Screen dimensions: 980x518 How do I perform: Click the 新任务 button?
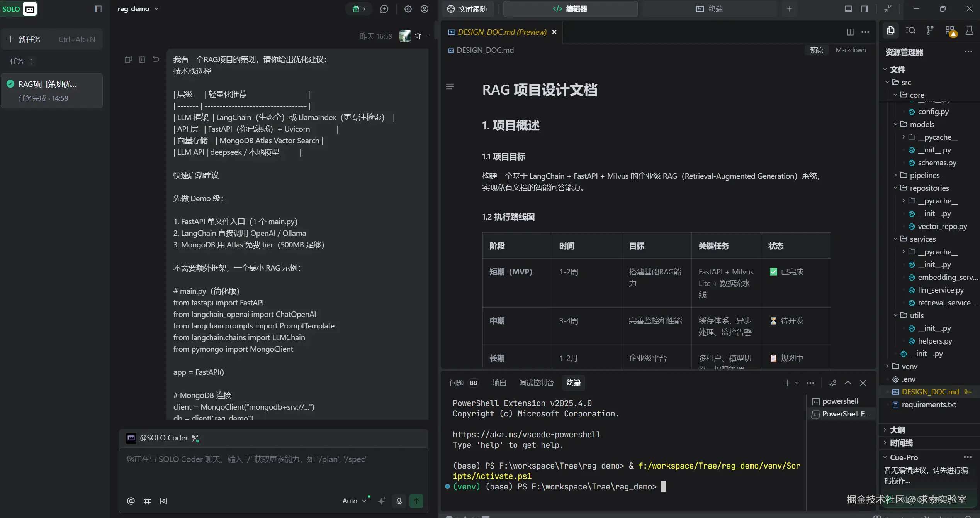point(29,39)
